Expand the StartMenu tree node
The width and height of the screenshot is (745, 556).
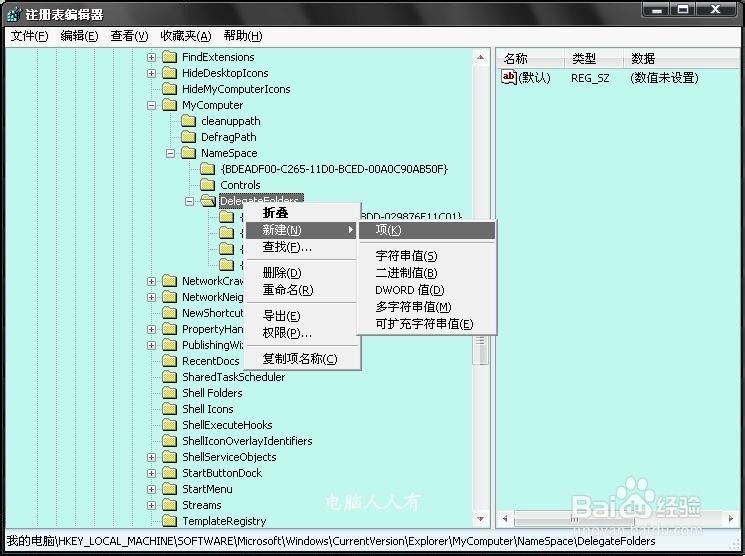pyautogui.click(x=151, y=489)
